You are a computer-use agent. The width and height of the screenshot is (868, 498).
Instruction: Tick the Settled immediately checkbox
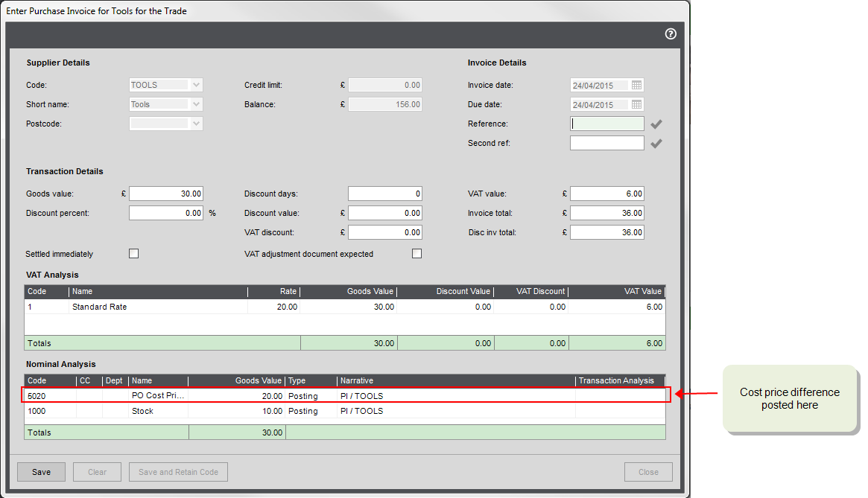(134, 254)
